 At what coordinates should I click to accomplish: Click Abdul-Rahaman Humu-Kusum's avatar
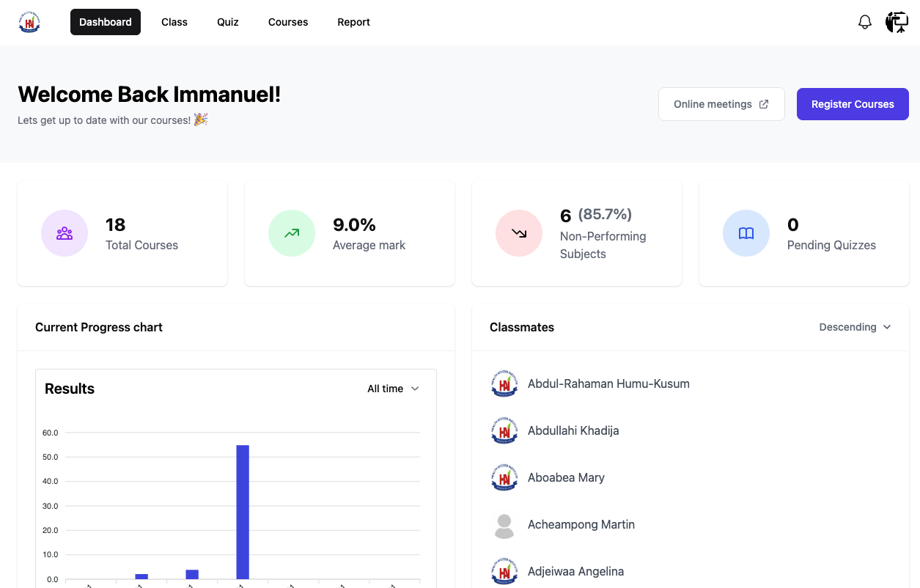(504, 384)
